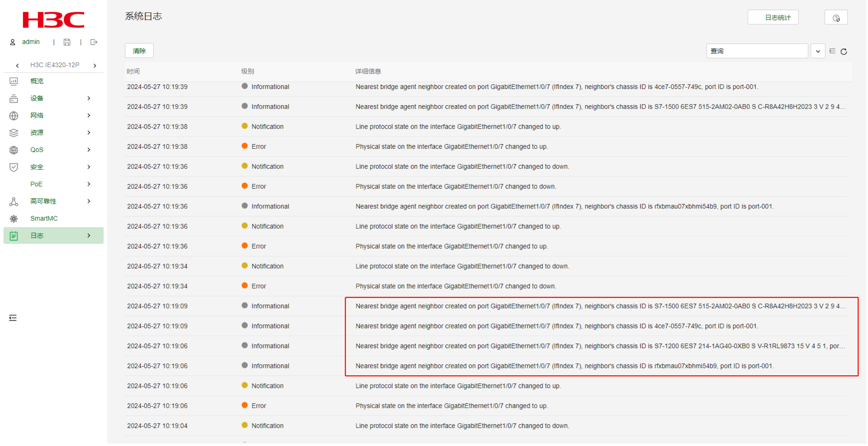Click the 级别 column header
Viewport: 868px width, 446px height.
tap(248, 71)
